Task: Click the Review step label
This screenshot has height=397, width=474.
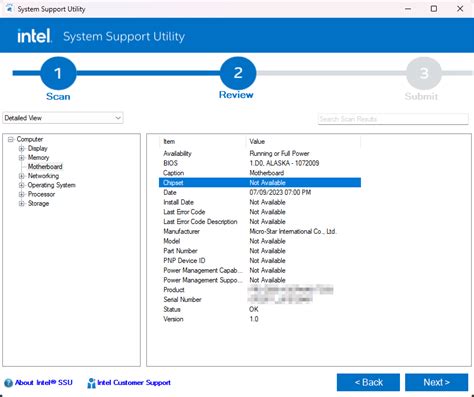Action: pos(236,95)
